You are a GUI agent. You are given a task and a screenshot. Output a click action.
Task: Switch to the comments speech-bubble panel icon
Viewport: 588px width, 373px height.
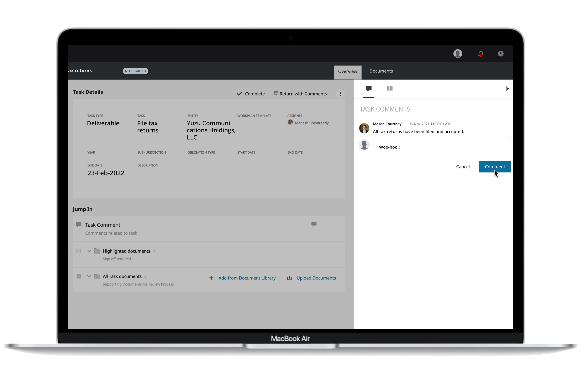[x=368, y=88]
